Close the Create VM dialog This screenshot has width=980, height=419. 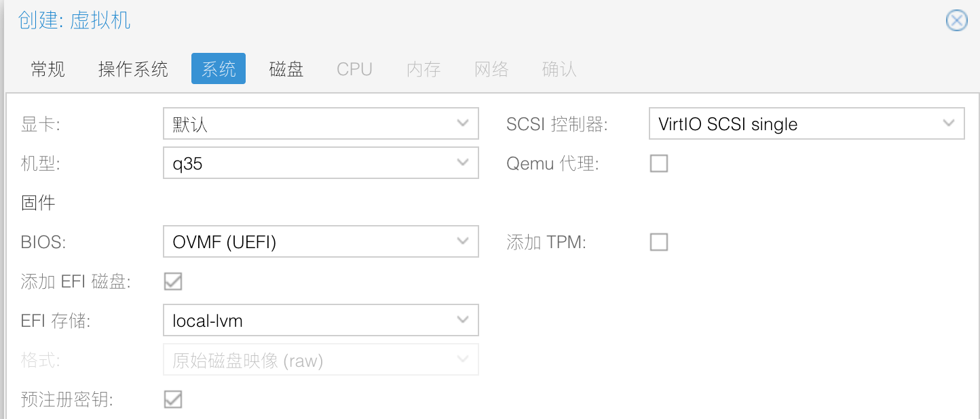(x=956, y=21)
